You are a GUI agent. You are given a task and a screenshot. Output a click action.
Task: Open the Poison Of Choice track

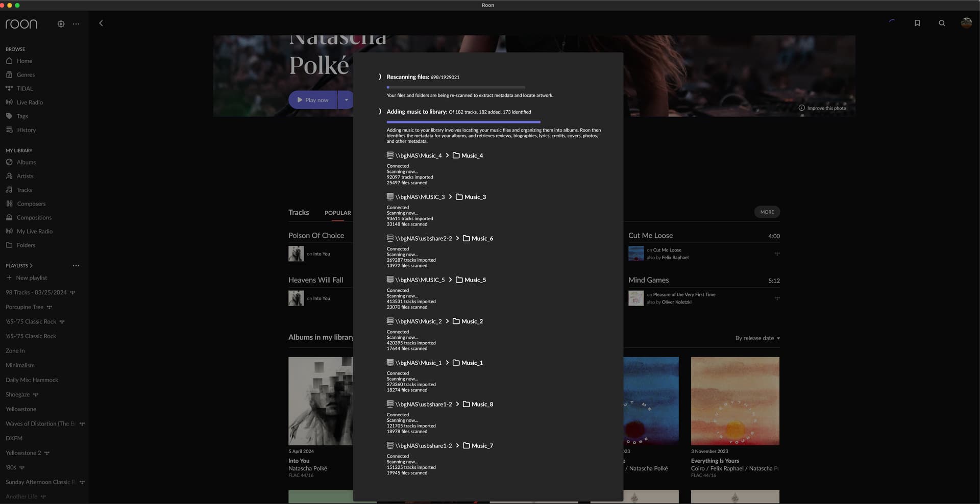[316, 236]
